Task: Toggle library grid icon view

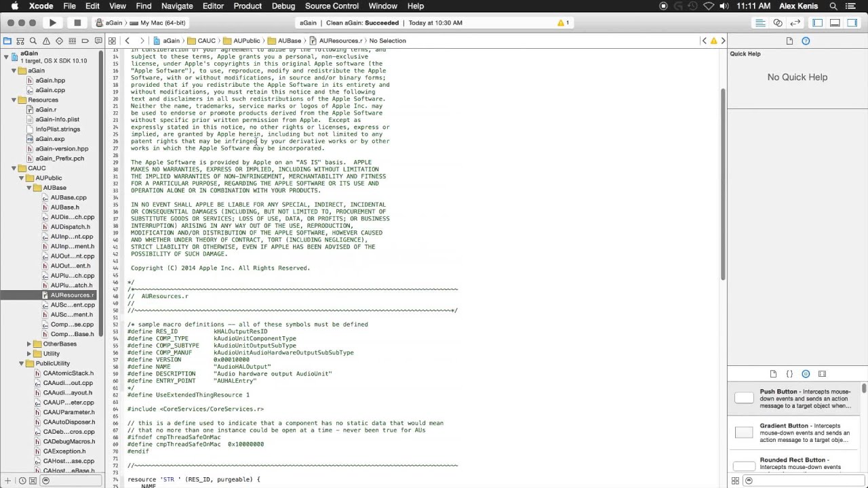Action: [x=735, y=481]
